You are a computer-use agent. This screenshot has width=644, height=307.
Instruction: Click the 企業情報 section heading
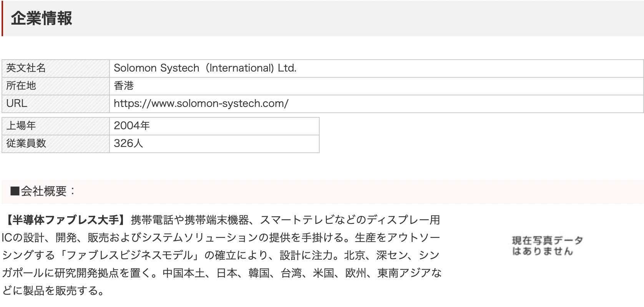point(41,18)
